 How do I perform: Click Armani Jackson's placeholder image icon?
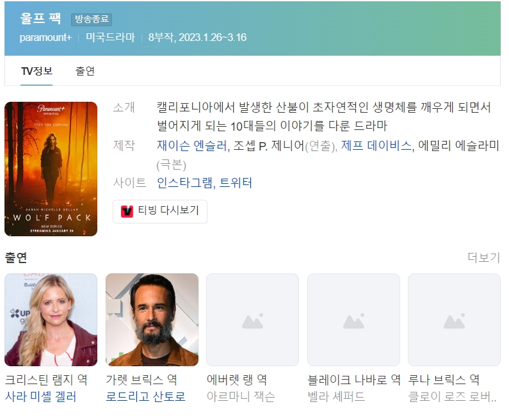252,320
